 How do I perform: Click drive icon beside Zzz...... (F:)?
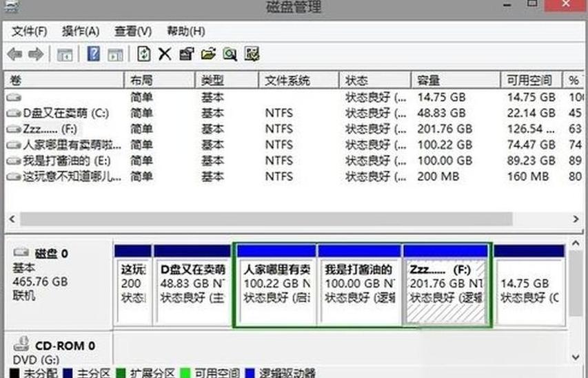click(14, 129)
